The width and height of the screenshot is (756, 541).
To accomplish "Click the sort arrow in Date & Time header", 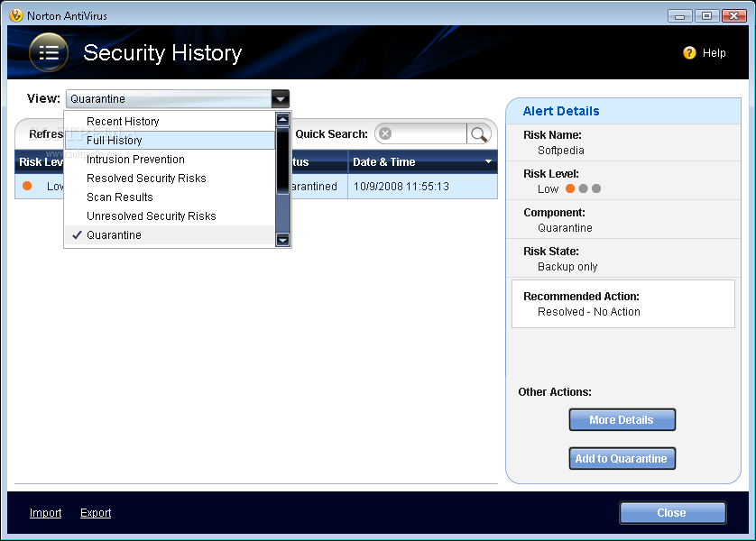I will point(488,162).
